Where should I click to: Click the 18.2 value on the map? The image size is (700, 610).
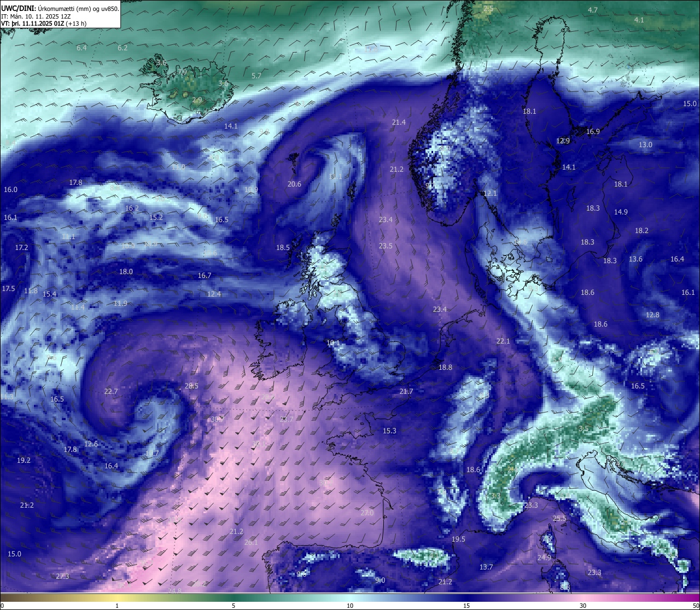pyautogui.click(x=641, y=231)
